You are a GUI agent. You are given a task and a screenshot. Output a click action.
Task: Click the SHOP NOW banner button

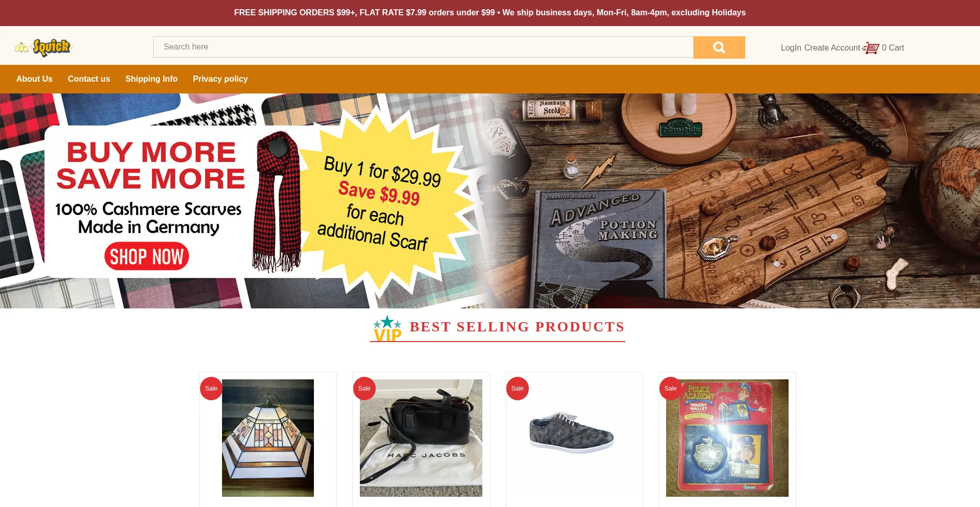coord(146,256)
